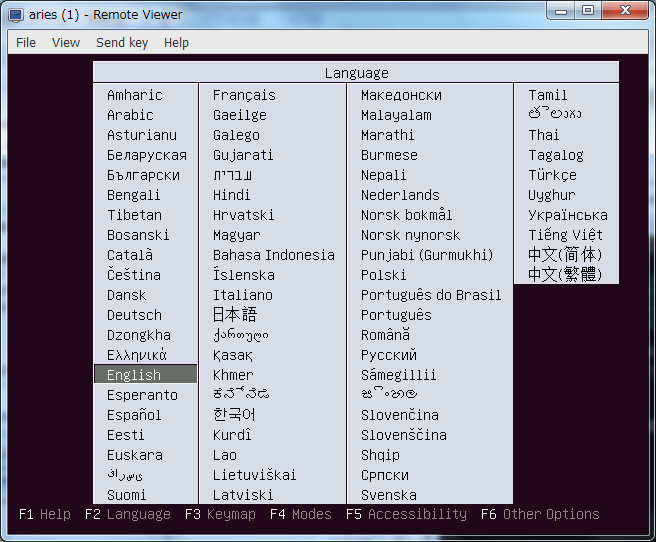Image resolution: width=656 pixels, height=542 pixels.
Task: Select Català language
Action: pyautogui.click(x=130, y=255)
